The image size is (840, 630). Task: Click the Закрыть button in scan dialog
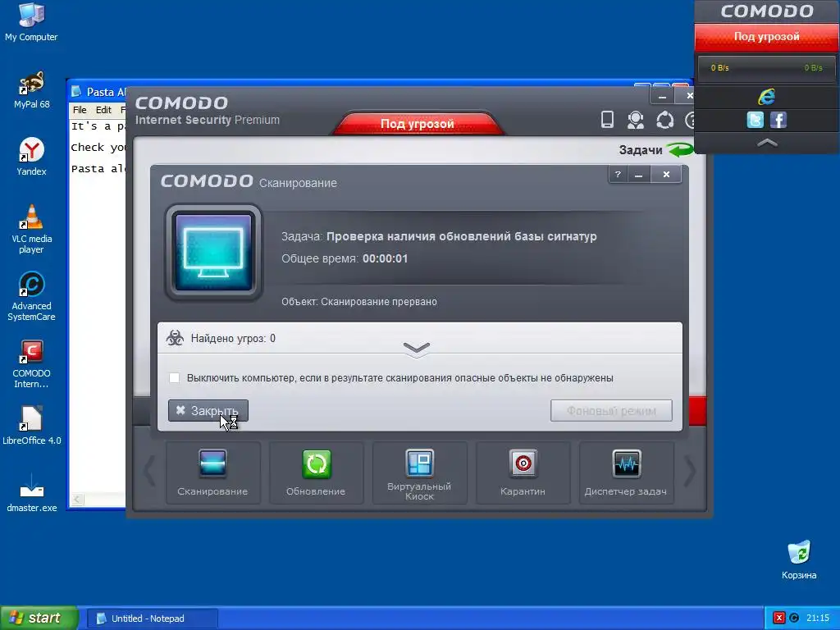[x=208, y=410]
